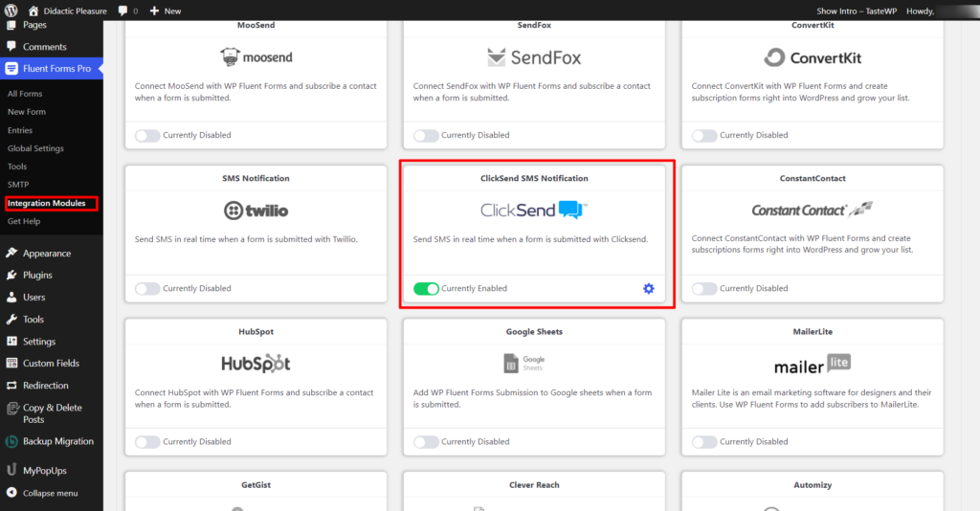The width and height of the screenshot is (980, 511).
Task: Click the plus icon next to New
Action: 154,11
